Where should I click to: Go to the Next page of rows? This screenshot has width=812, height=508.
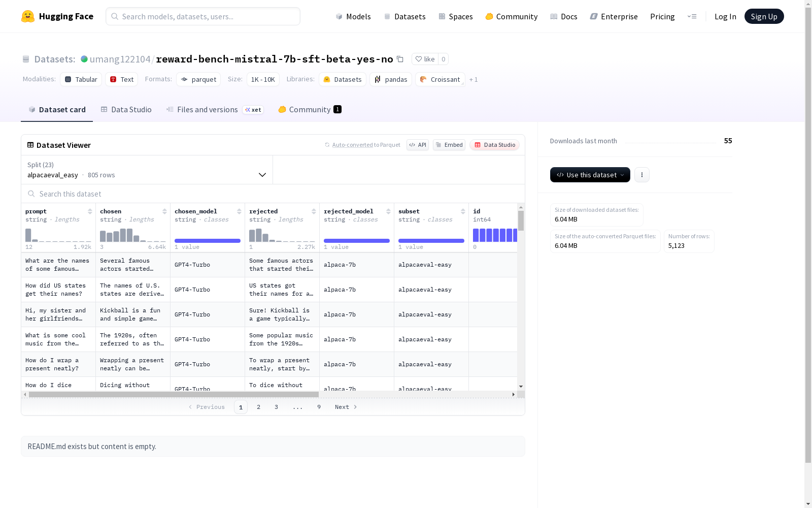tap(346, 407)
